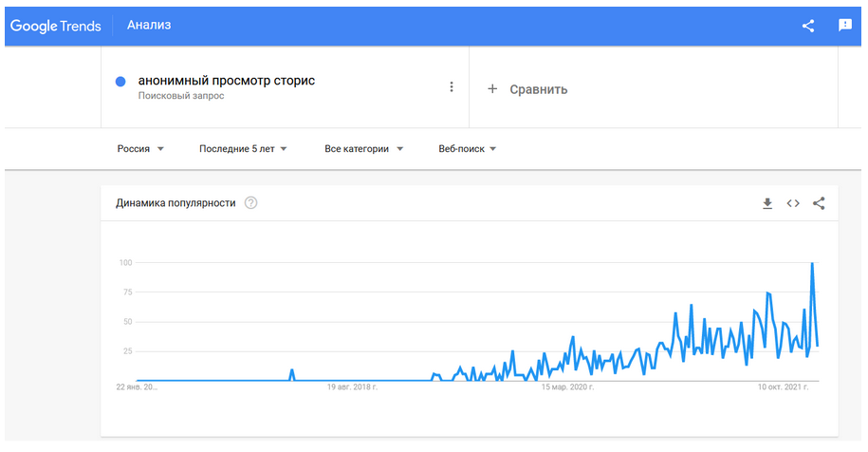The height and width of the screenshot is (452, 868).
Task: Click the embed code icon
Action: tap(793, 203)
